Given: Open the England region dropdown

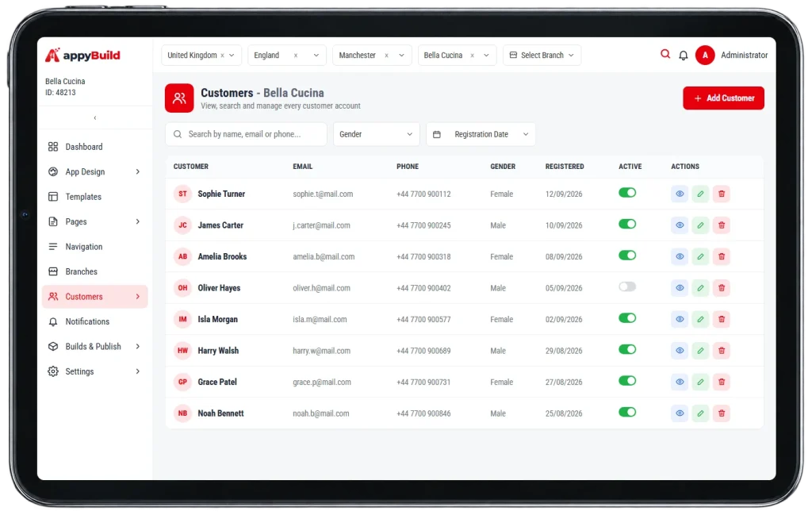Looking at the screenshot, I should 286,55.
